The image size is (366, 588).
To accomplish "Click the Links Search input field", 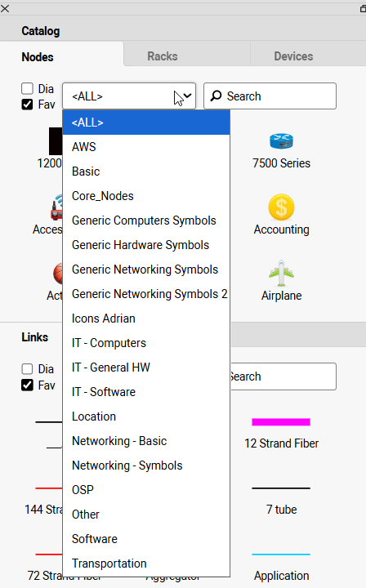I will click(x=283, y=376).
